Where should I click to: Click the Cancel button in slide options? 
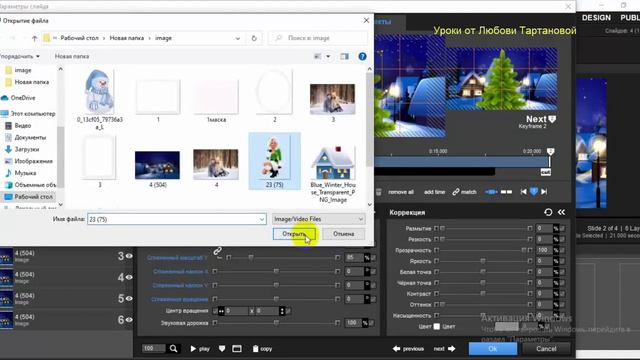pos(546,349)
